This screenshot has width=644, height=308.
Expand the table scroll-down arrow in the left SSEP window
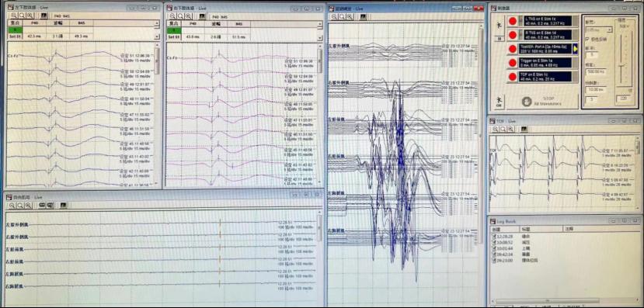(157, 36)
